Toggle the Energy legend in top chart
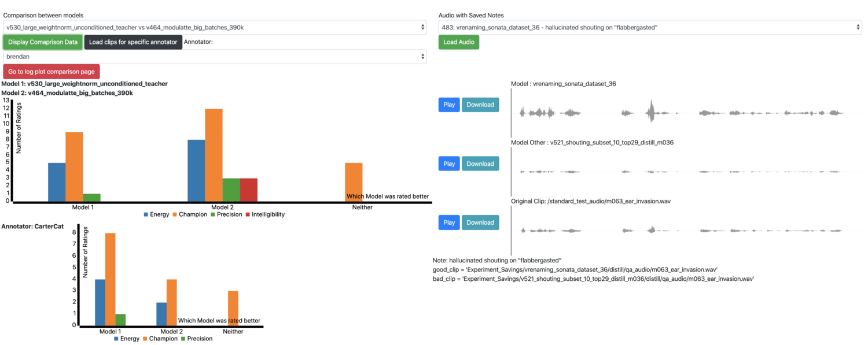 coord(156,214)
